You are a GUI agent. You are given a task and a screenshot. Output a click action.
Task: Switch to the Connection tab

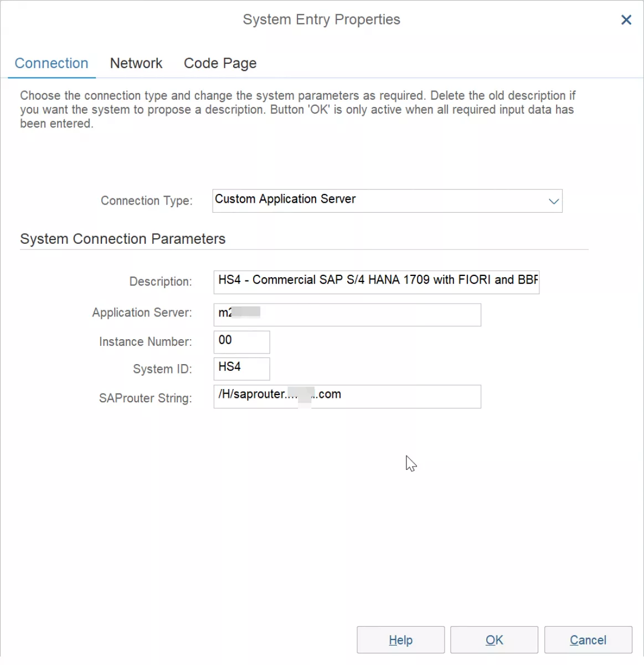coord(51,63)
